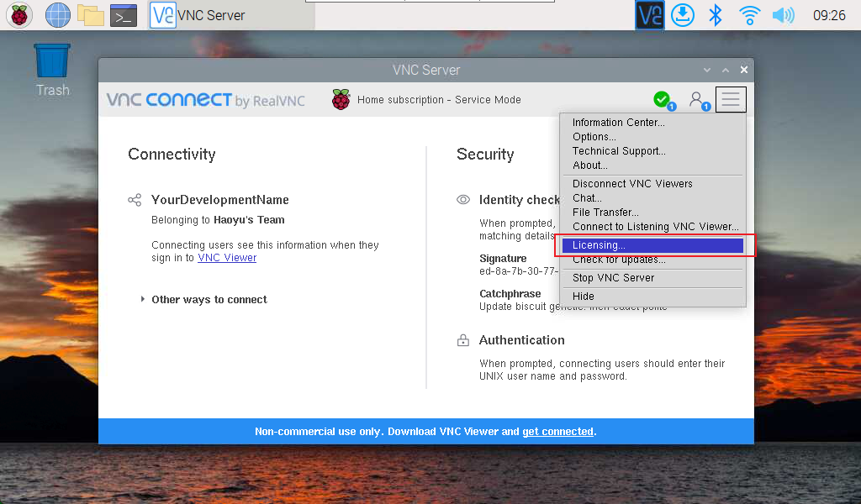The image size is (861, 504).
Task: Click the Catchphrase label
Action: pos(510,293)
